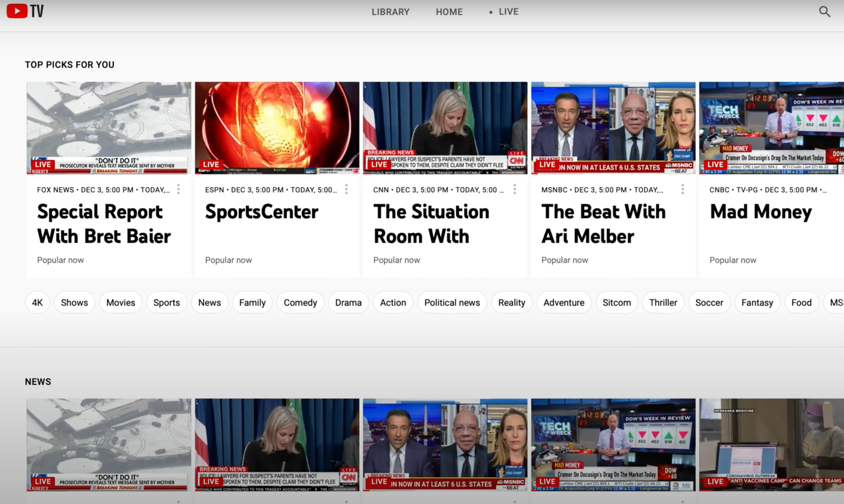Open three-dot menu for Situation Room card
The width and height of the screenshot is (844, 504).
(514, 189)
